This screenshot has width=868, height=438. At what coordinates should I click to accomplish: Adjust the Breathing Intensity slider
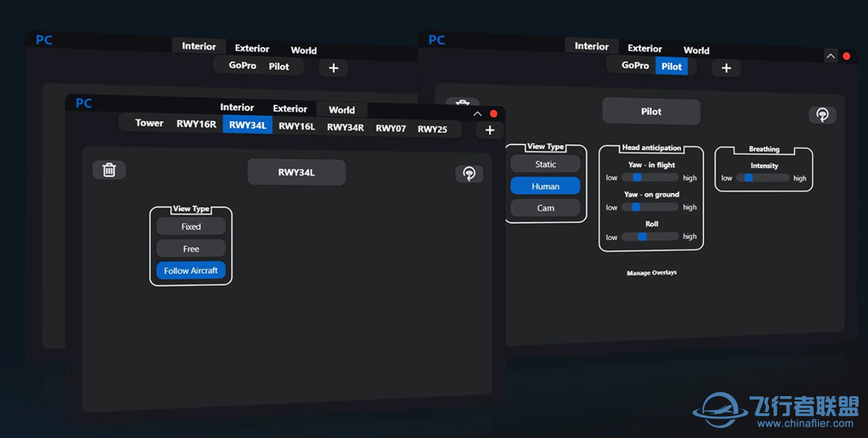[763, 177]
